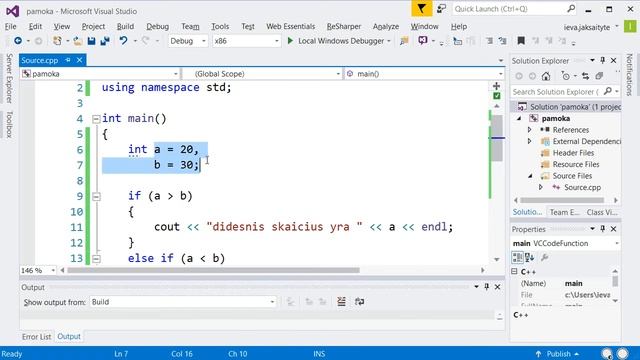The width and height of the screenshot is (640, 360).
Task: Open Solution Configurations Debug dropdown
Action: [x=188, y=41]
